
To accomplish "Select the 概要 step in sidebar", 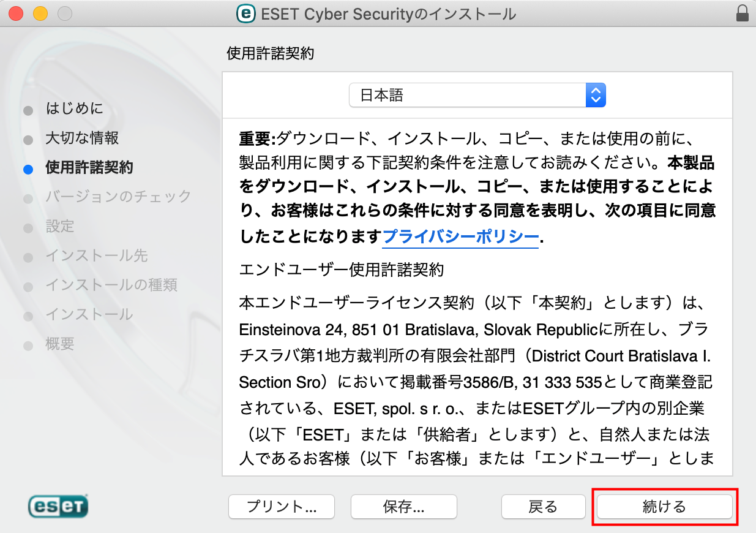I will [60, 344].
